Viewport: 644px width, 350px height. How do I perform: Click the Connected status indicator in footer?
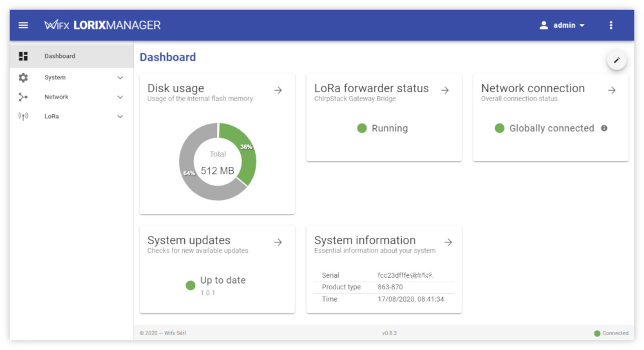pos(611,333)
